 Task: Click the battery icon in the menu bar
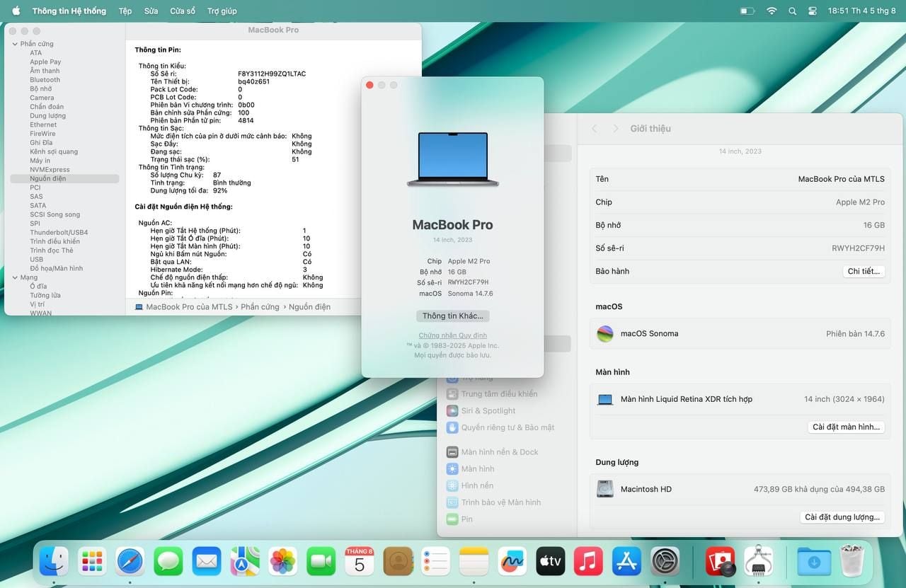click(x=747, y=11)
